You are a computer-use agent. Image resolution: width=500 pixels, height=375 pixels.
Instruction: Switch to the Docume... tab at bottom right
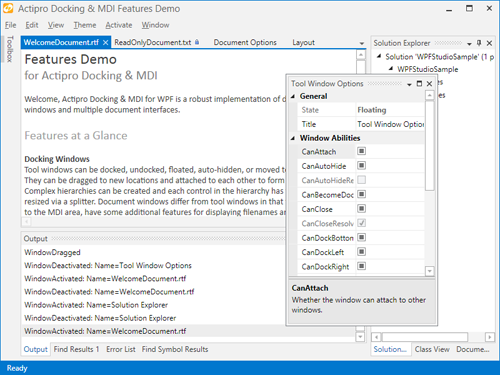pyautogui.click(x=473, y=349)
